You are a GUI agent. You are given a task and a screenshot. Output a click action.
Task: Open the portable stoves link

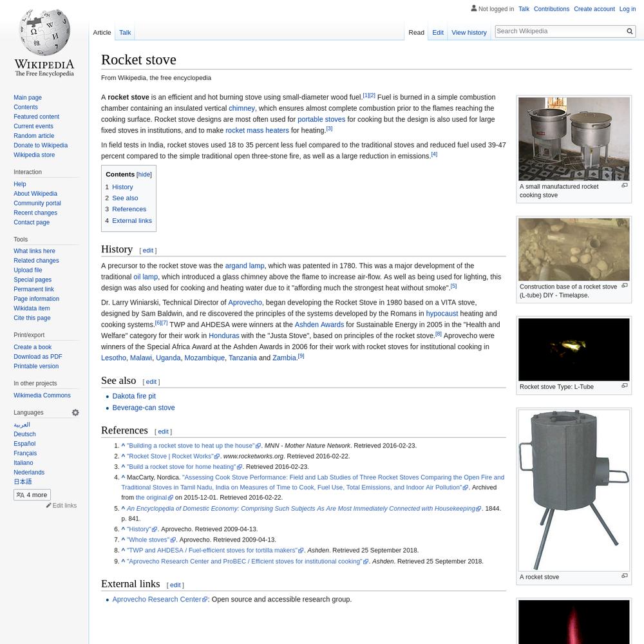click(321, 119)
